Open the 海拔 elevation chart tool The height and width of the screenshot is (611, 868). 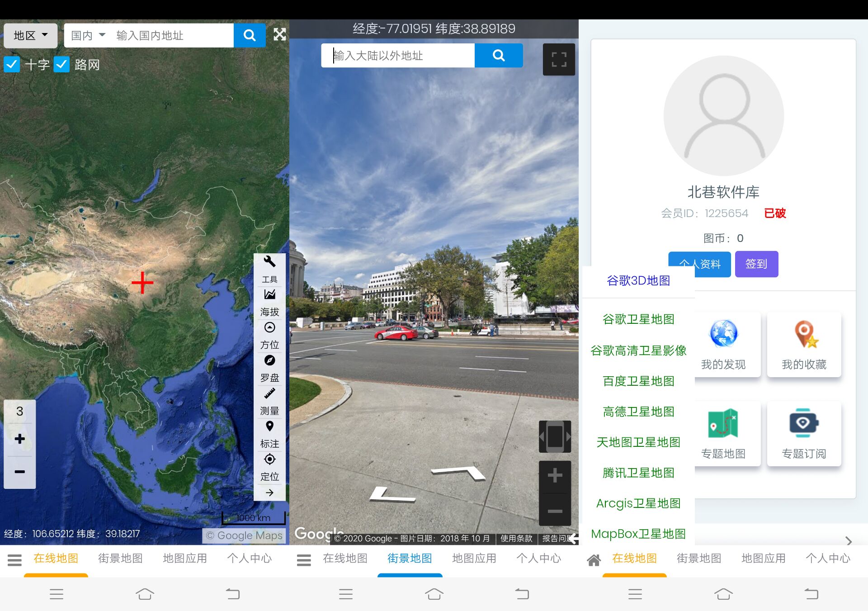tap(269, 295)
